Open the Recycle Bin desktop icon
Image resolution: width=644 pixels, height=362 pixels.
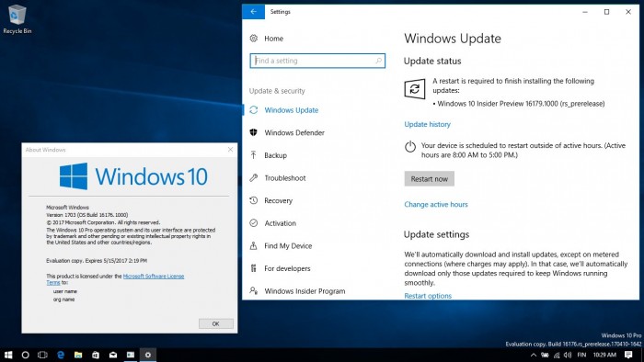pos(17,19)
